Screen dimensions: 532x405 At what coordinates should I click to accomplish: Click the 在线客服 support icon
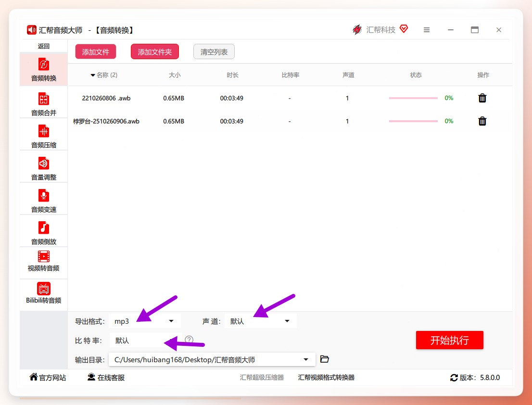click(x=91, y=377)
